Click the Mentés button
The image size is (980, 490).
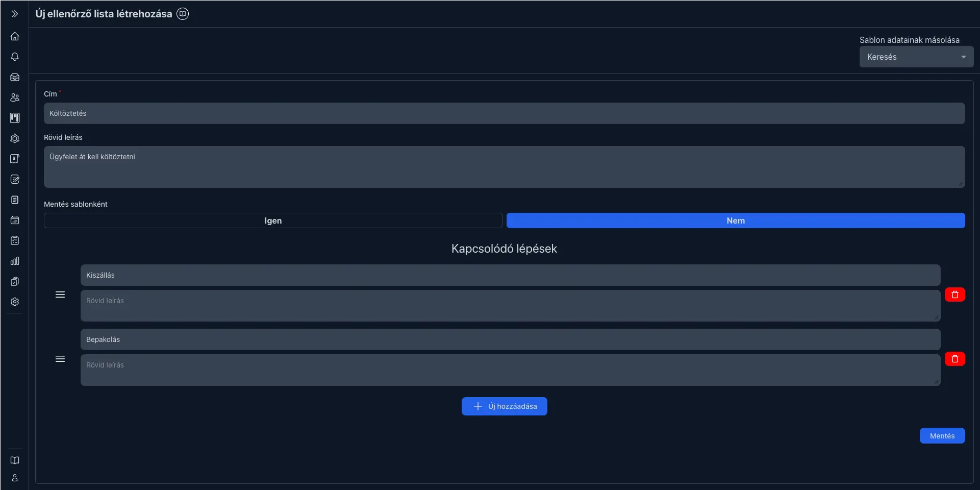[x=942, y=436]
